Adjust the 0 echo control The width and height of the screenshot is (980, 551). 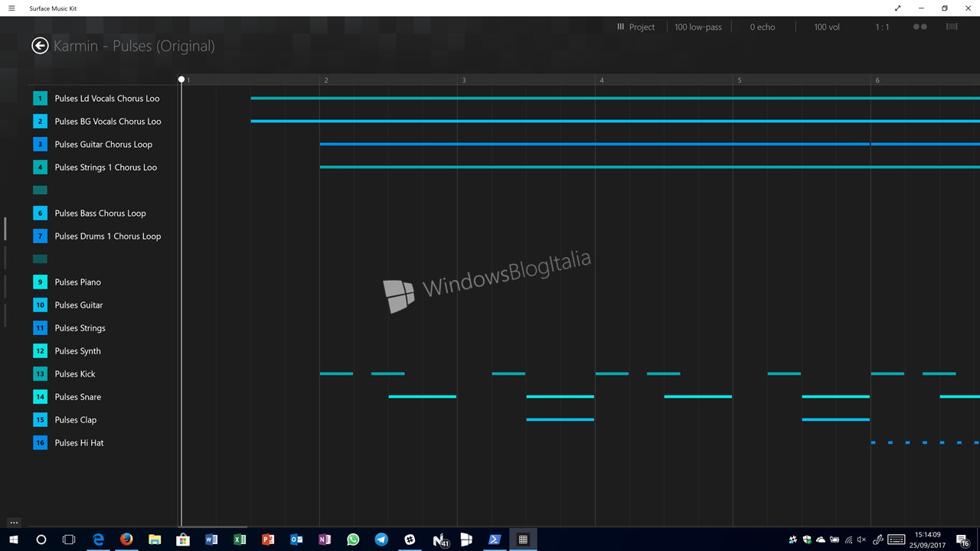point(763,27)
